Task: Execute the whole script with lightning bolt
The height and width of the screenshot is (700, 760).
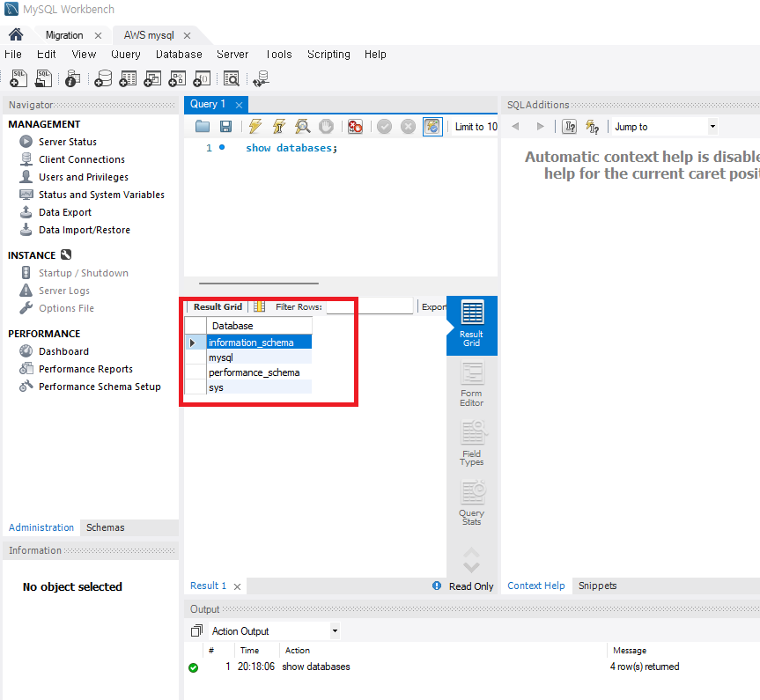Action: (255, 127)
